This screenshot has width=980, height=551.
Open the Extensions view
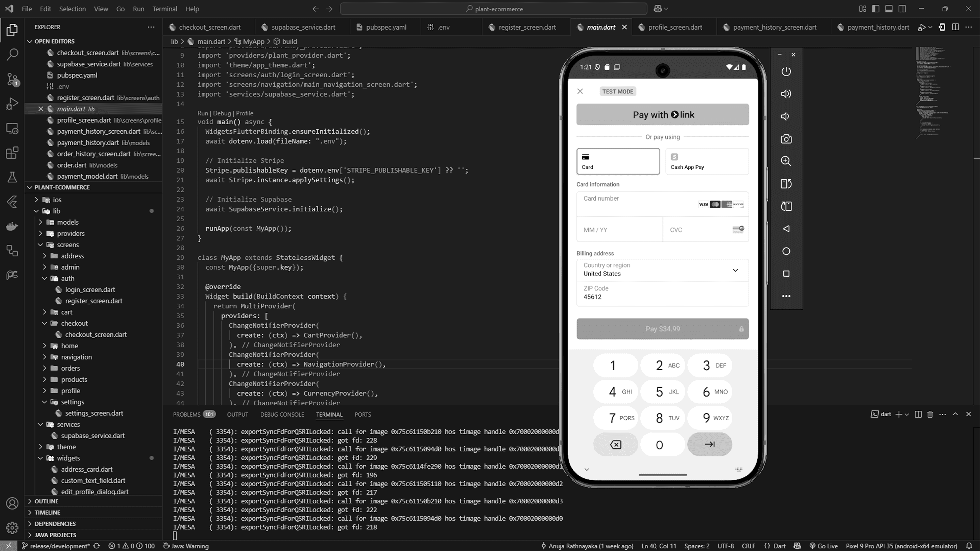pyautogui.click(x=12, y=152)
